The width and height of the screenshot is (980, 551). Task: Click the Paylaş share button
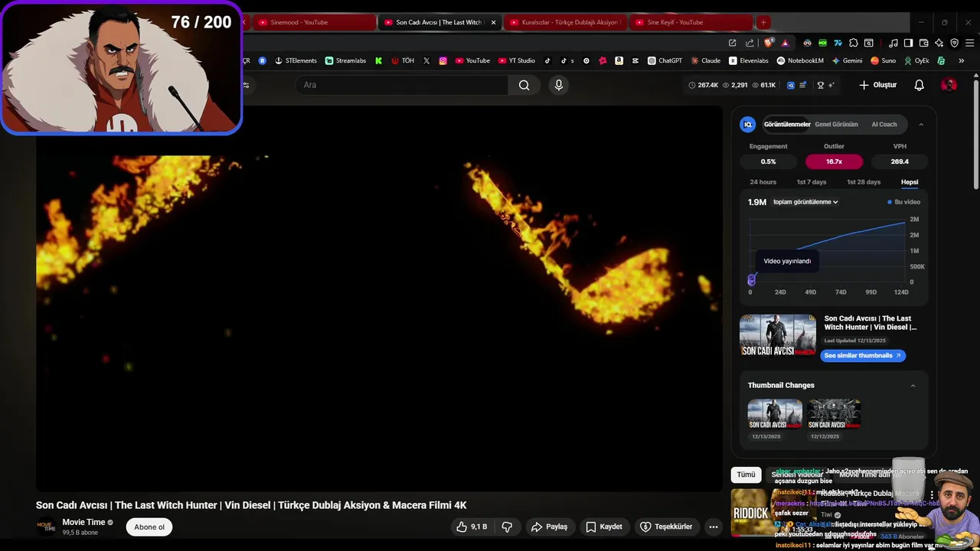(x=550, y=527)
